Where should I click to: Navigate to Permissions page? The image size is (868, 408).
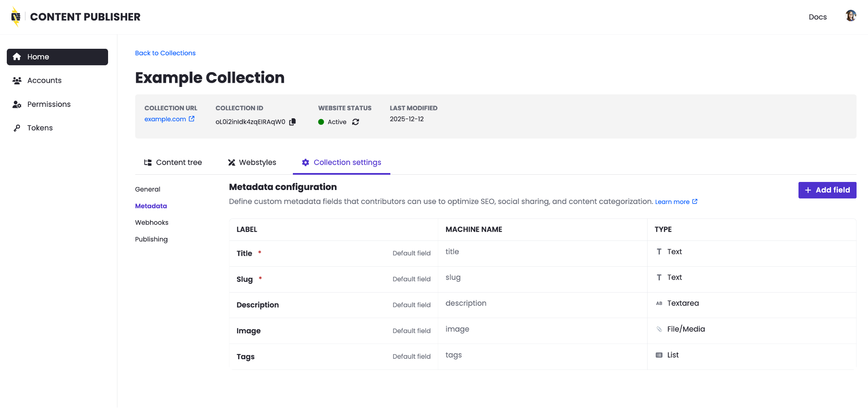pos(49,104)
